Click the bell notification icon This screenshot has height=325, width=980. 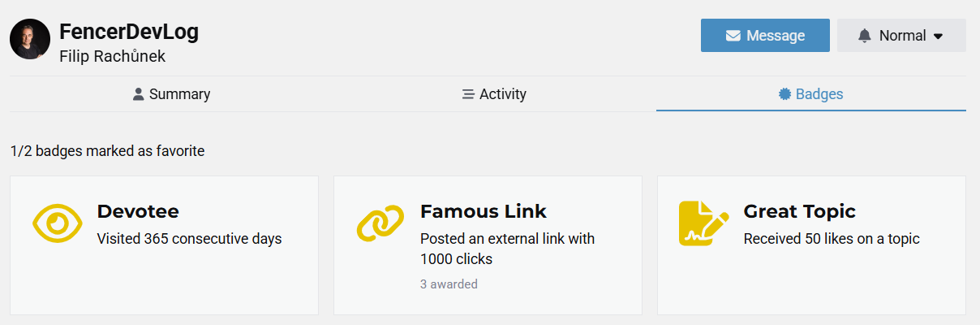(865, 36)
